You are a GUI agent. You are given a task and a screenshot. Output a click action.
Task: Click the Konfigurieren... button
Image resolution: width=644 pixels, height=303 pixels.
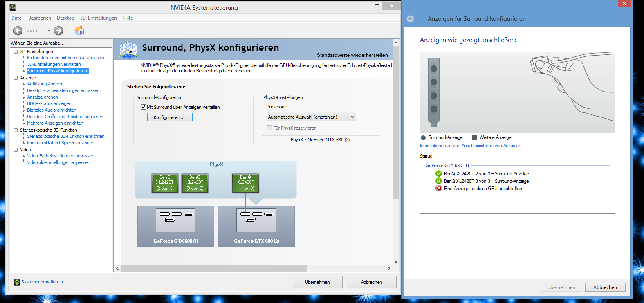point(170,117)
